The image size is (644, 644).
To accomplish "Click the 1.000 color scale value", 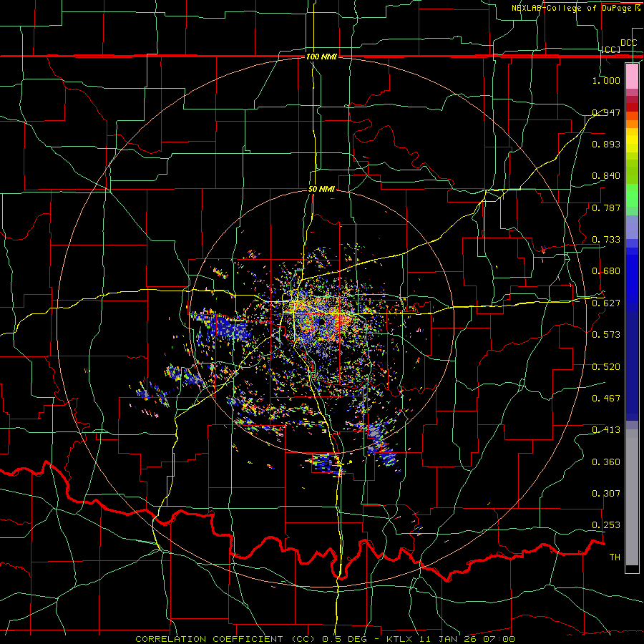I will (x=606, y=80).
